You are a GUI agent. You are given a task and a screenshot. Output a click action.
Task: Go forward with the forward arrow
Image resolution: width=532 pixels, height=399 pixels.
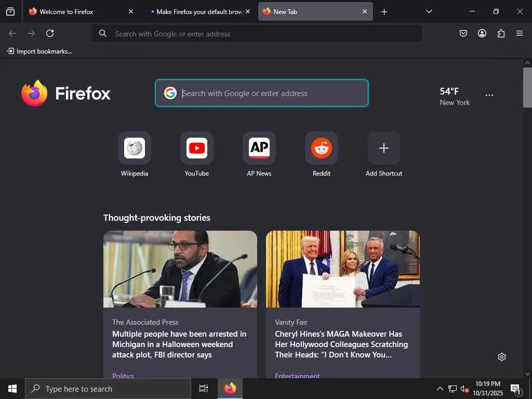pos(31,33)
